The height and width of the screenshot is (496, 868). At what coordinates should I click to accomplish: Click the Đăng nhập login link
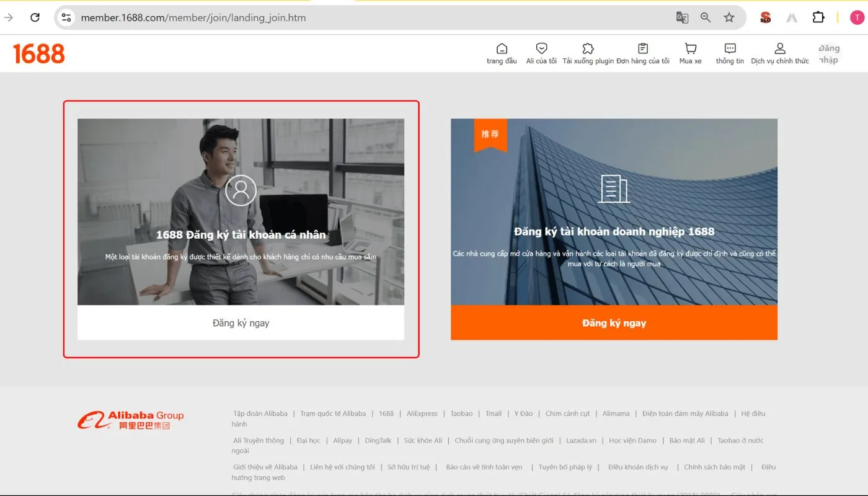click(x=829, y=54)
